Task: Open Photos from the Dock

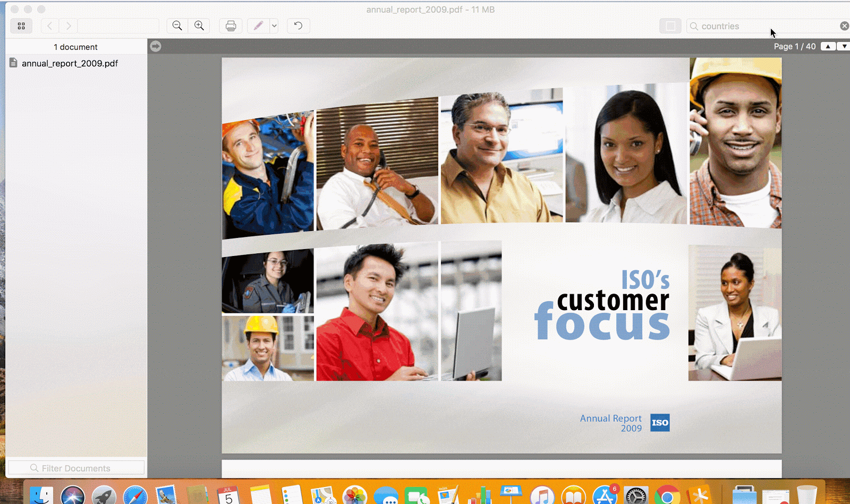Action: point(354,496)
